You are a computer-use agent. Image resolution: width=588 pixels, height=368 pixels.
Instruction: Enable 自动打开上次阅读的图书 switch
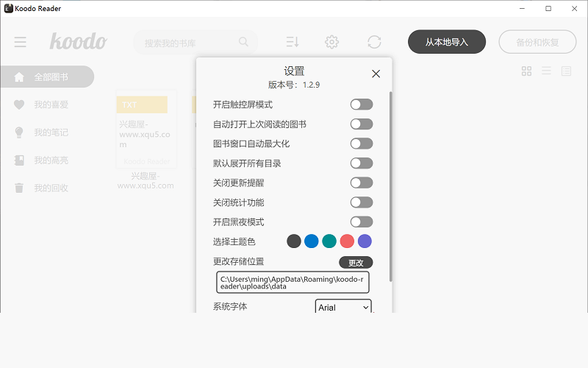coord(361,124)
